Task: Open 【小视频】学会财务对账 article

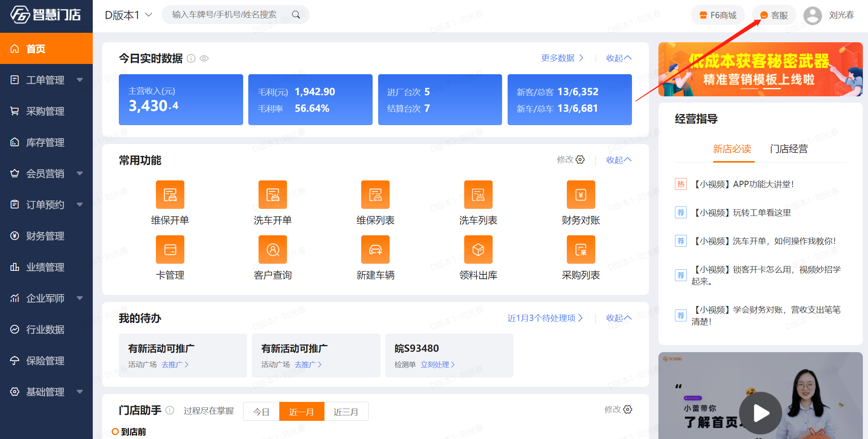Action: click(766, 315)
